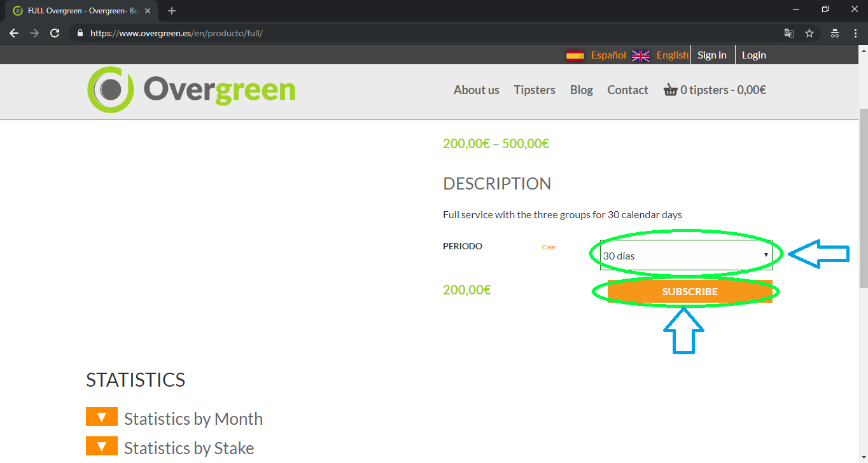Screen dimensions: 868x463
Task: Open the Periodo 30 días dropdown
Action: [x=686, y=255]
